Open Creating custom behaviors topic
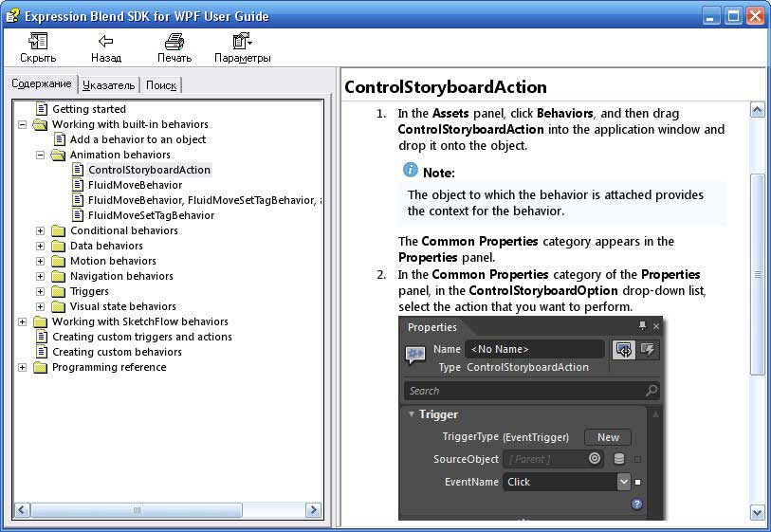This screenshot has height=532, width=771. 117,352
